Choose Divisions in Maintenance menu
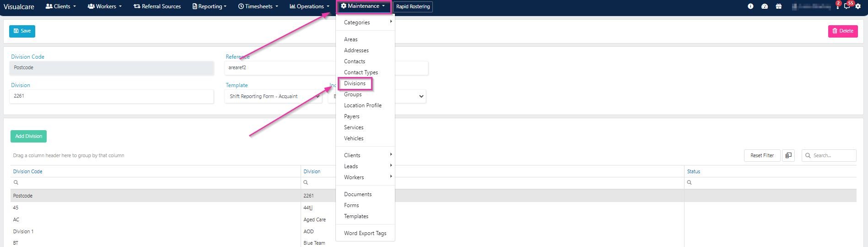The width and height of the screenshot is (868, 247). [x=355, y=83]
